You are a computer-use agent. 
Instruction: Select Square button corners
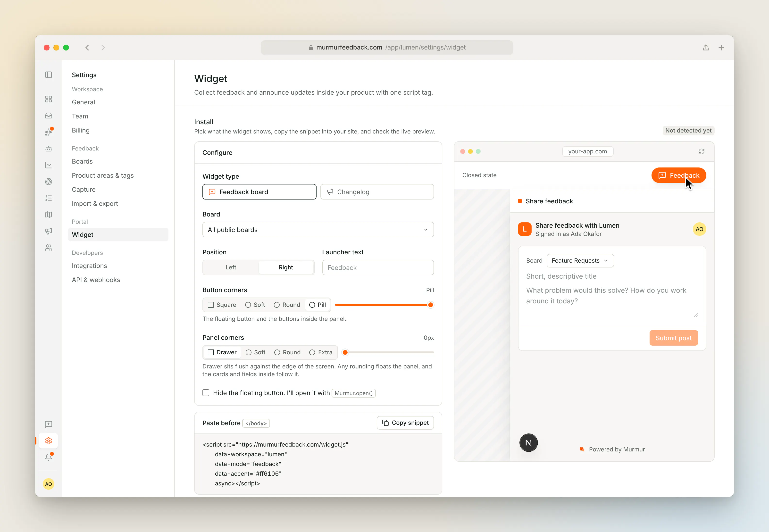click(x=222, y=305)
